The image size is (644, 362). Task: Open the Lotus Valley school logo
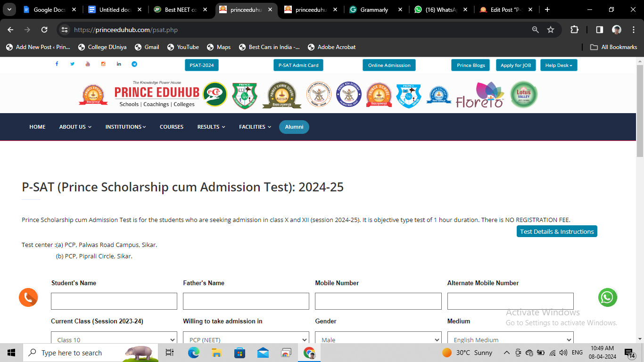pyautogui.click(x=523, y=94)
